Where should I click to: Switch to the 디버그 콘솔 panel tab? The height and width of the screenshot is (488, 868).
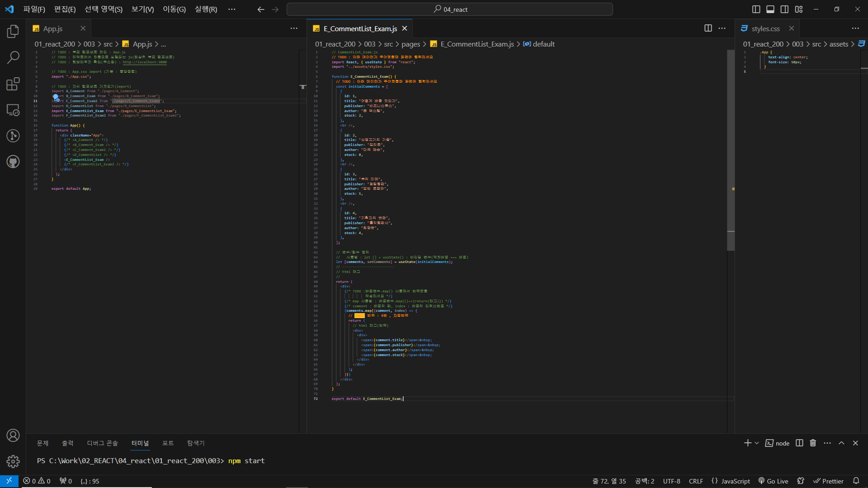coord(102,443)
